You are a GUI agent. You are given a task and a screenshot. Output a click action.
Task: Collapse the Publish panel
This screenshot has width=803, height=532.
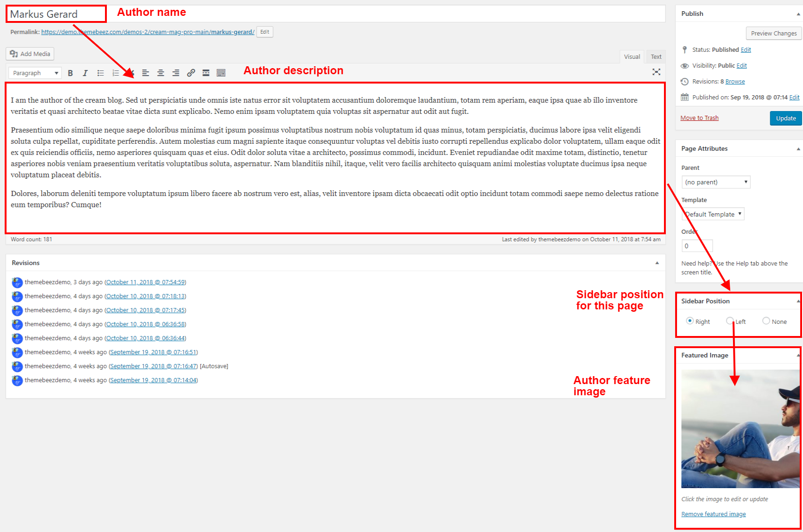click(x=798, y=14)
